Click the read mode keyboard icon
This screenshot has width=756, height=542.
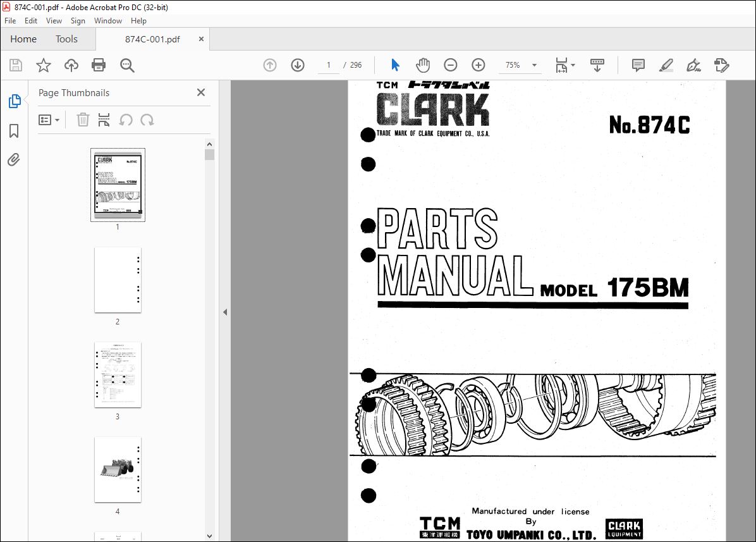tap(597, 65)
